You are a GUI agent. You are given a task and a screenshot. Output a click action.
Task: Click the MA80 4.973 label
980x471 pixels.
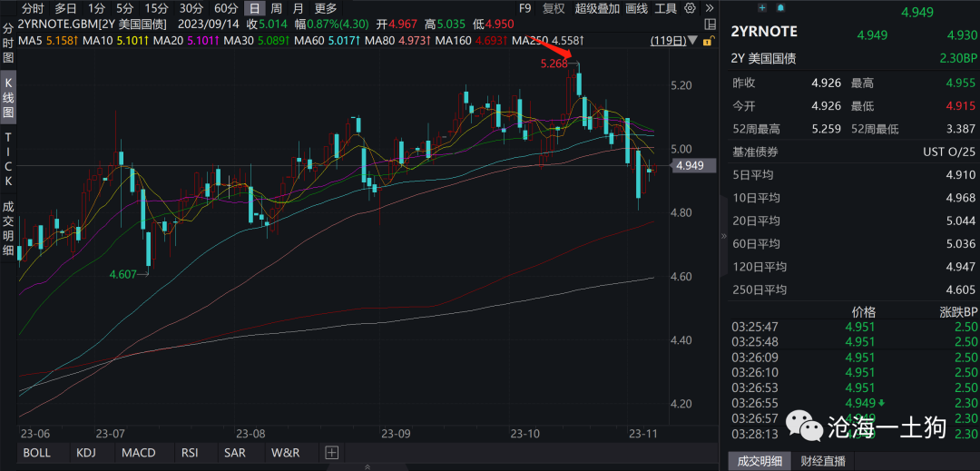(x=398, y=41)
